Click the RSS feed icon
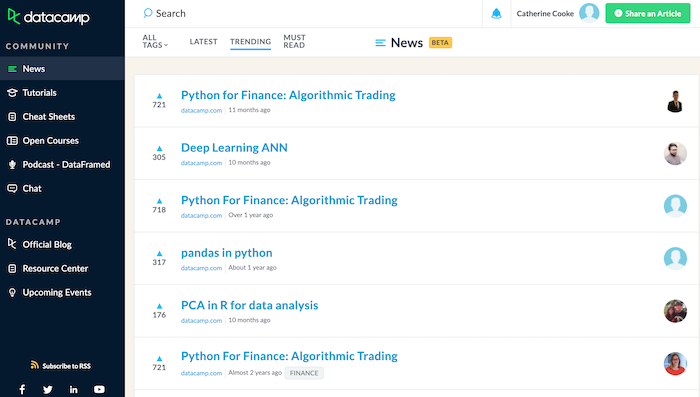 coord(34,365)
